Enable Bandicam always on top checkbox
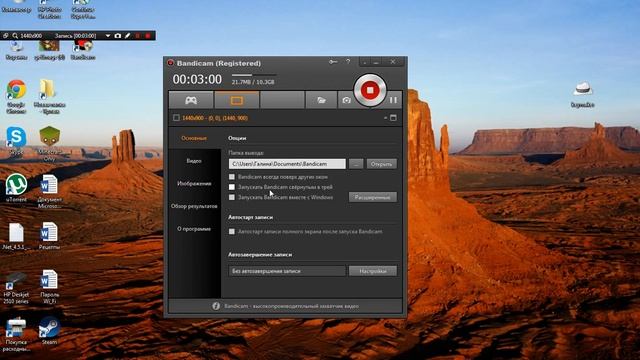This screenshot has width=640, height=360. pos(232,177)
